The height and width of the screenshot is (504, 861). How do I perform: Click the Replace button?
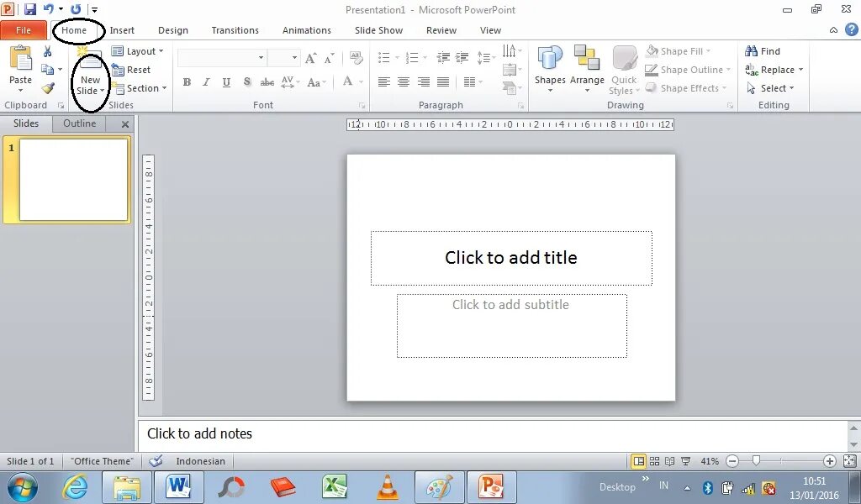(x=774, y=70)
